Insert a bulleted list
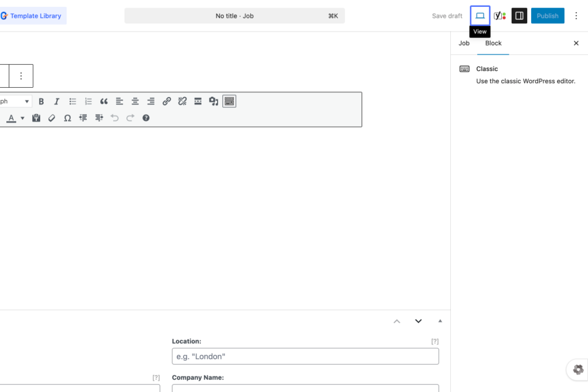 tap(72, 101)
